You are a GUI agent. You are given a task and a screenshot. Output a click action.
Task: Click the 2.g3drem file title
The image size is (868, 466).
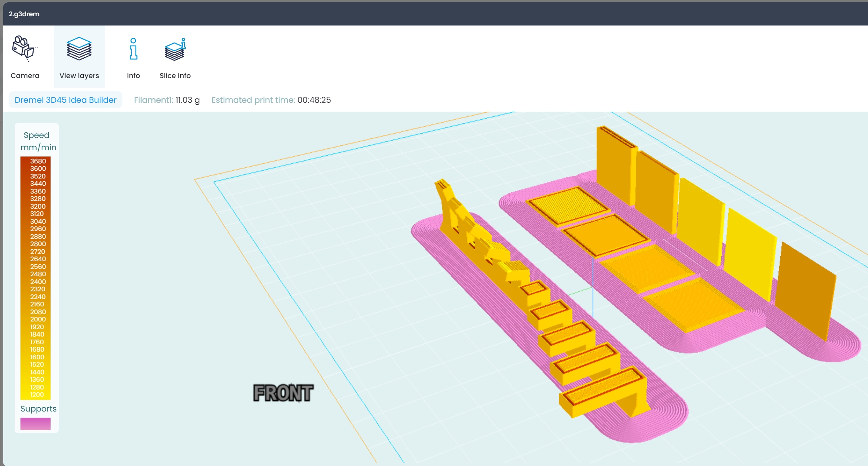(24, 14)
